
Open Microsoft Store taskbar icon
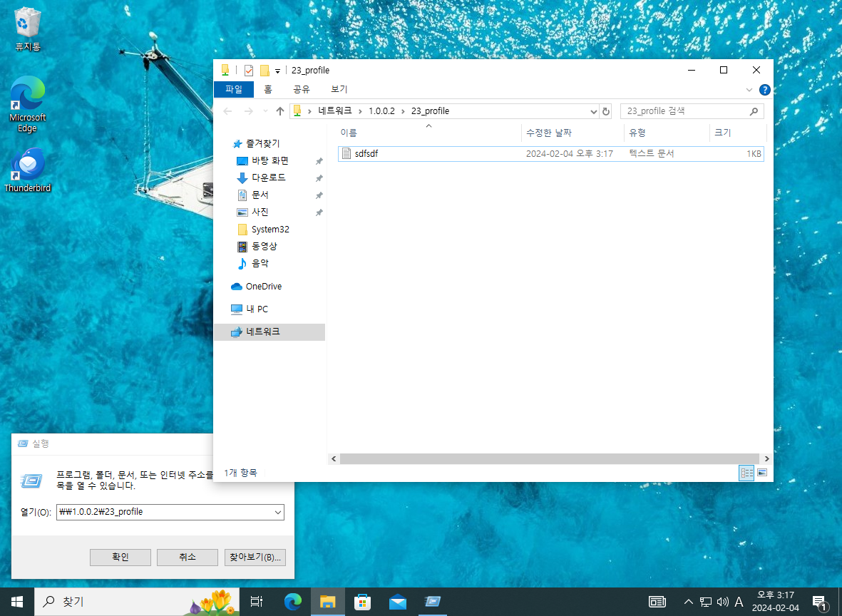tap(362, 602)
